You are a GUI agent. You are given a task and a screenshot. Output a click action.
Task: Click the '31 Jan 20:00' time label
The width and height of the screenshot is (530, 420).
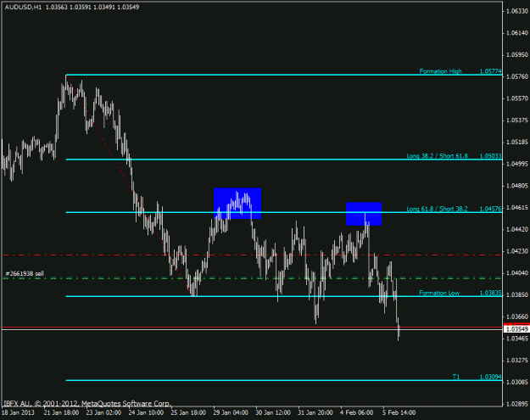pyautogui.click(x=315, y=412)
